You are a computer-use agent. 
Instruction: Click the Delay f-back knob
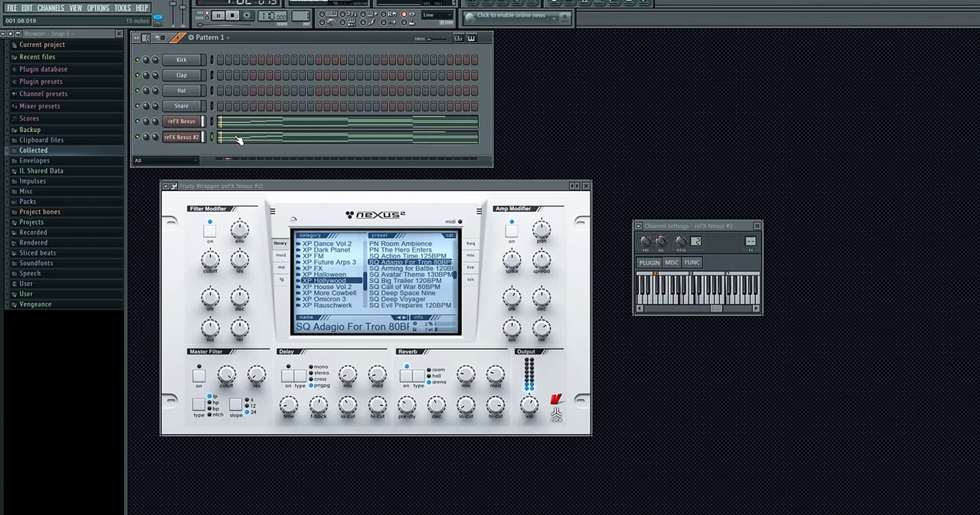click(x=318, y=405)
